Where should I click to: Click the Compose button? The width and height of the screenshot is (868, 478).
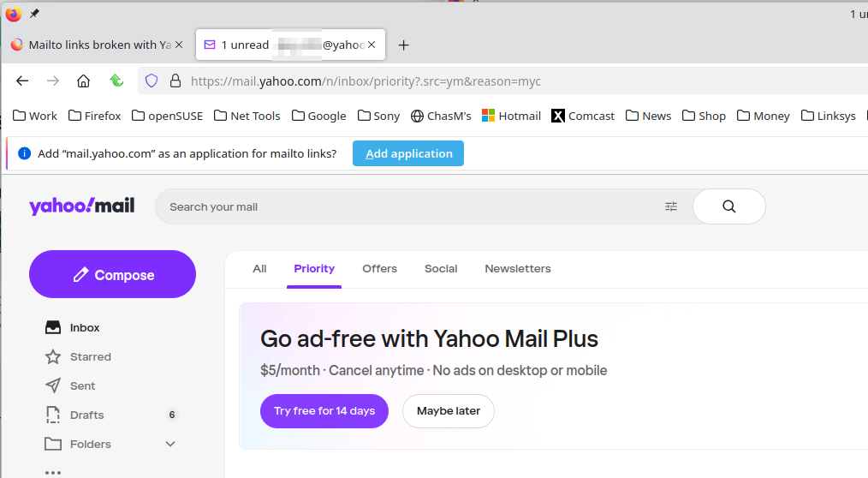click(112, 274)
